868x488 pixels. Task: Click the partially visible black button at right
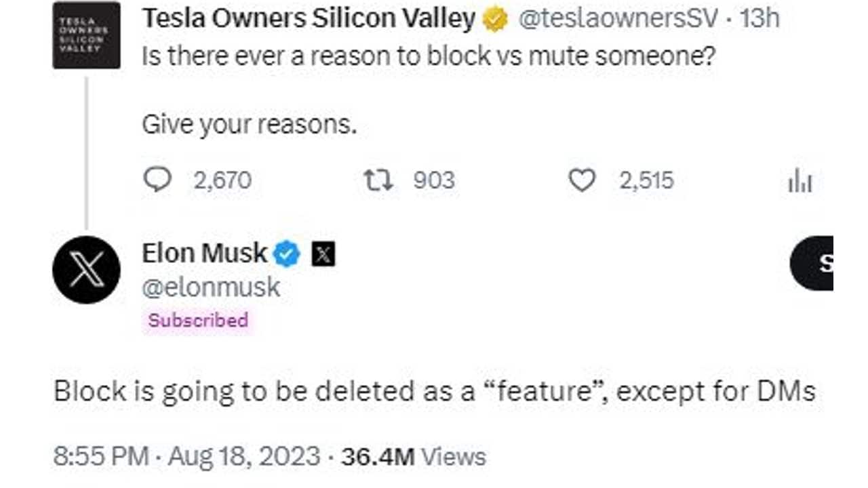(812, 263)
